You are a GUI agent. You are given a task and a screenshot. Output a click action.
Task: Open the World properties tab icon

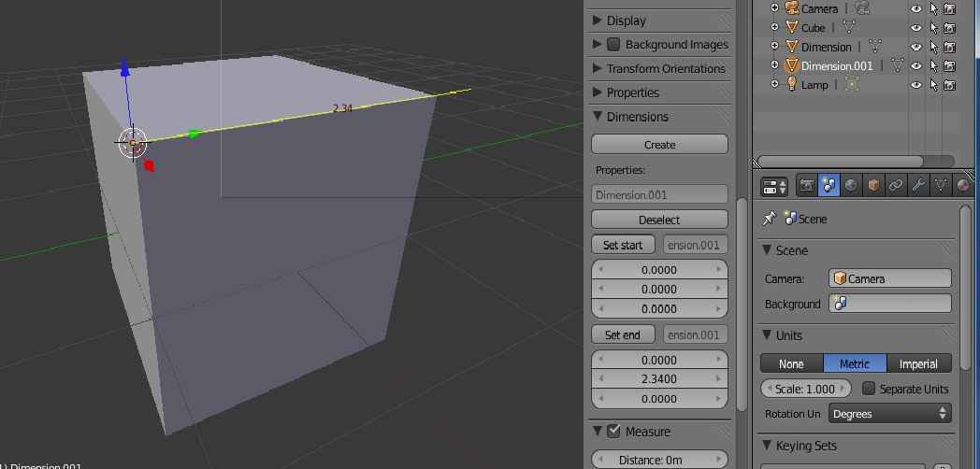[x=851, y=185]
